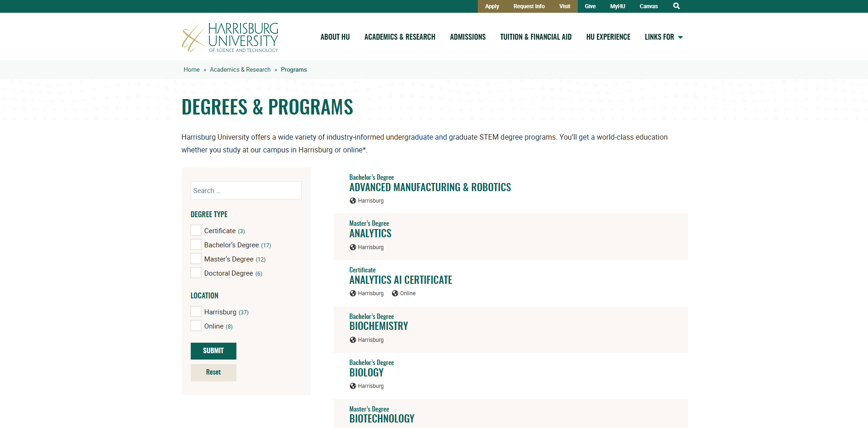This screenshot has height=428, width=868.
Task: Open the Biotechnology program
Action: tap(382, 419)
